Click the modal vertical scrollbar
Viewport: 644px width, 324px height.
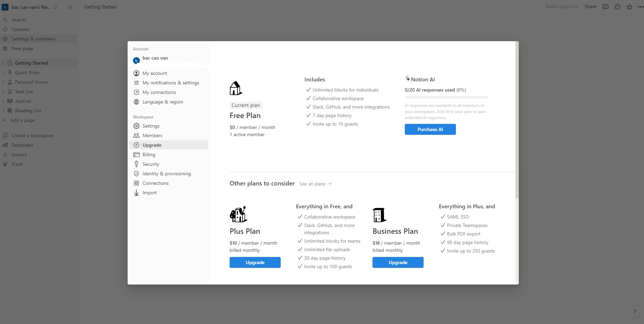pos(517,120)
